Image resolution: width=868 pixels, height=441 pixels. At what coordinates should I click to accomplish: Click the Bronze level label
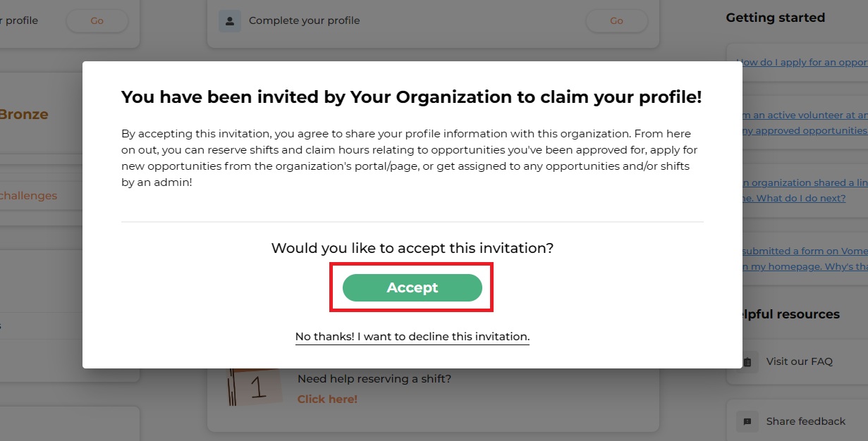[24, 114]
